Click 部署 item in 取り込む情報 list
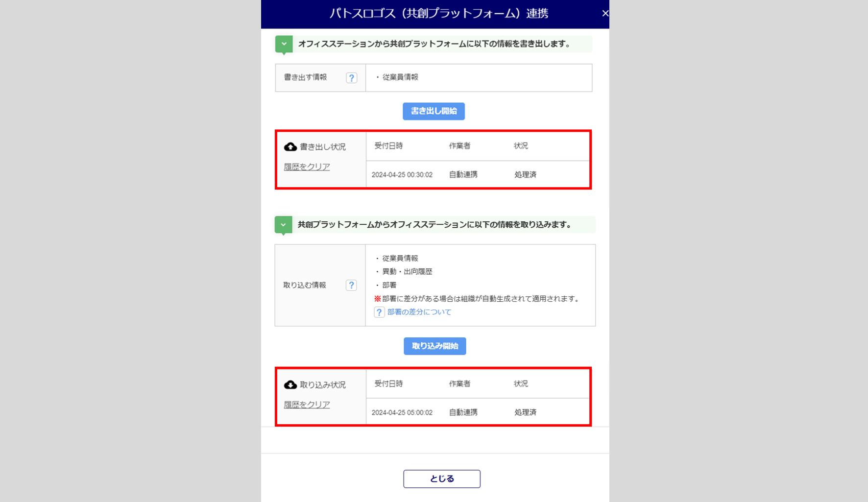 point(389,285)
